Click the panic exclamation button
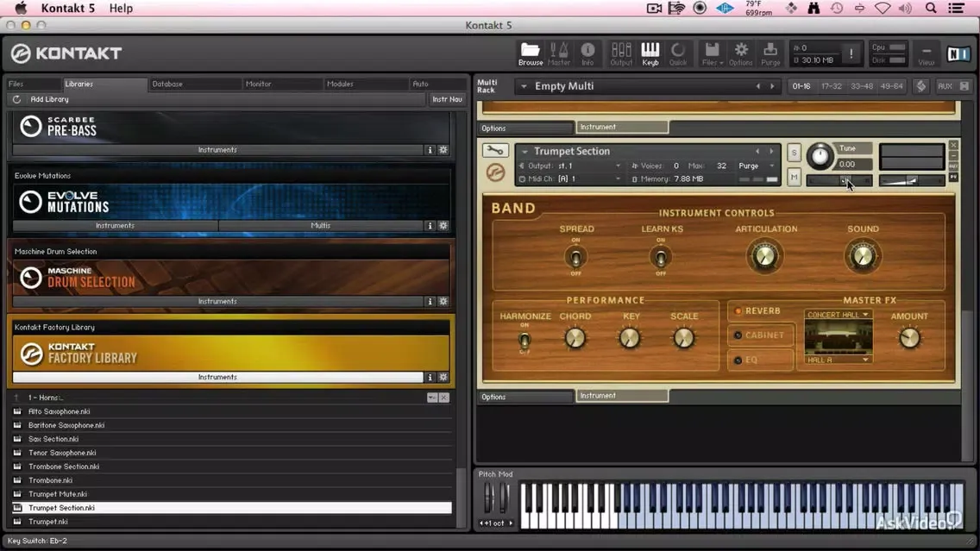This screenshot has height=551, width=980. tap(851, 54)
